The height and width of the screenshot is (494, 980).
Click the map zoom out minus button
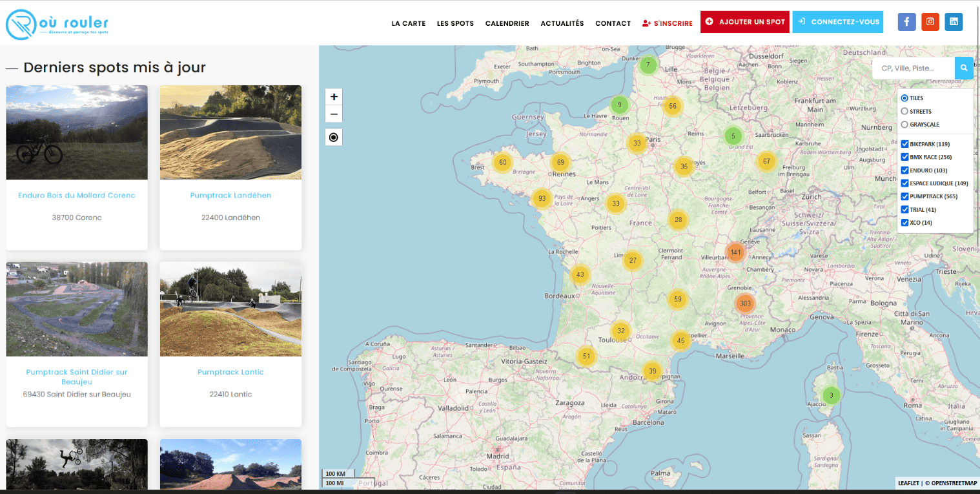click(334, 114)
